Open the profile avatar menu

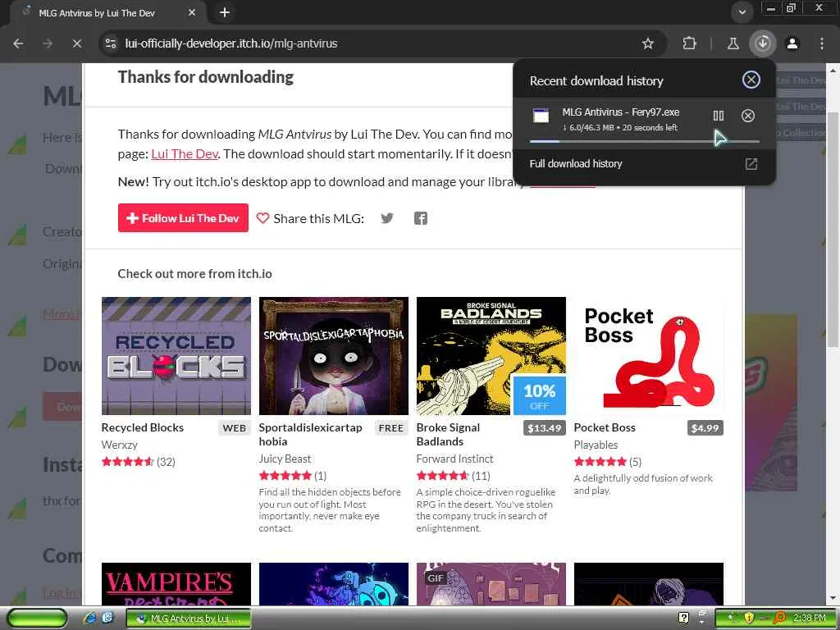[x=792, y=43]
